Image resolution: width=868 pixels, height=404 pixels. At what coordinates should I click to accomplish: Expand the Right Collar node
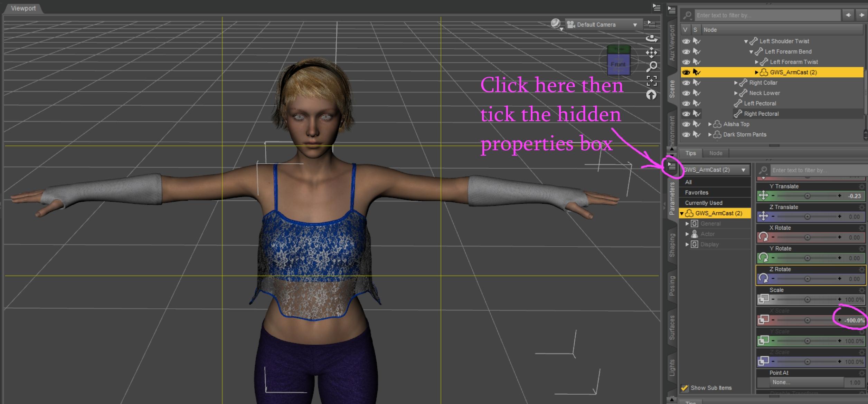click(736, 83)
